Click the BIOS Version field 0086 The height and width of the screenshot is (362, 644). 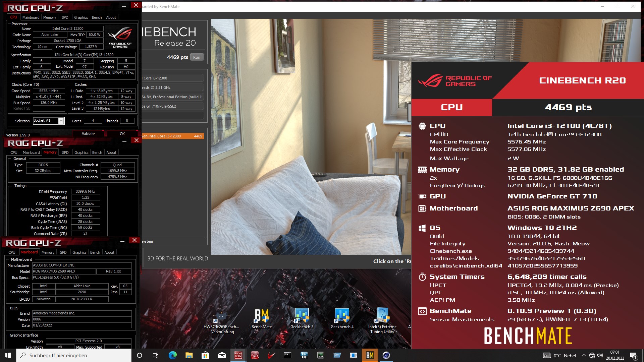[82, 319]
